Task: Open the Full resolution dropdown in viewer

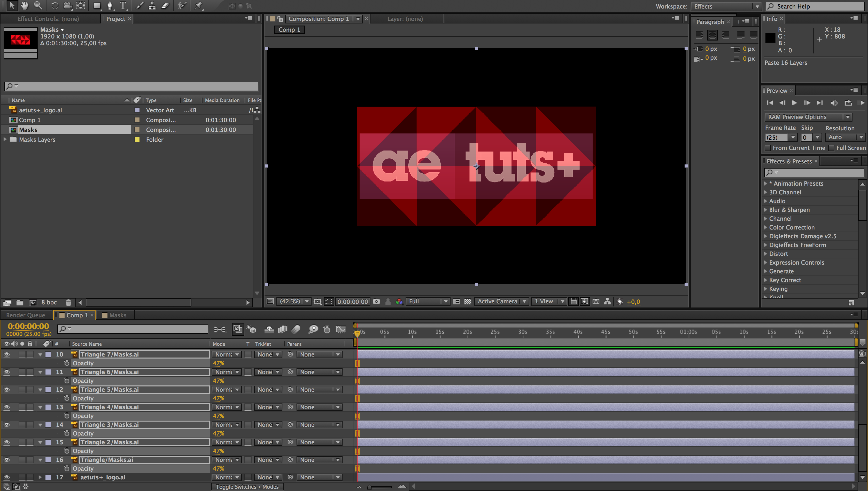Action: pyautogui.click(x=428, y=302)
